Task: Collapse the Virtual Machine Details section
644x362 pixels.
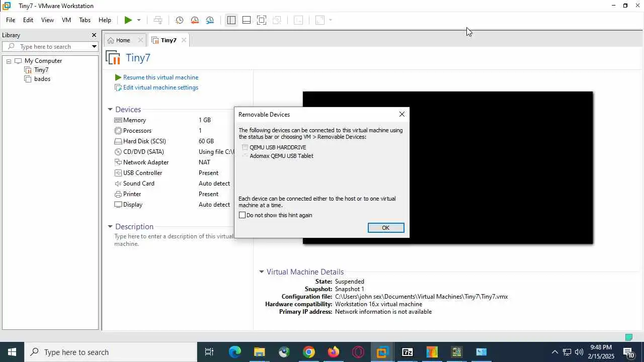Action: pos(262,271)
